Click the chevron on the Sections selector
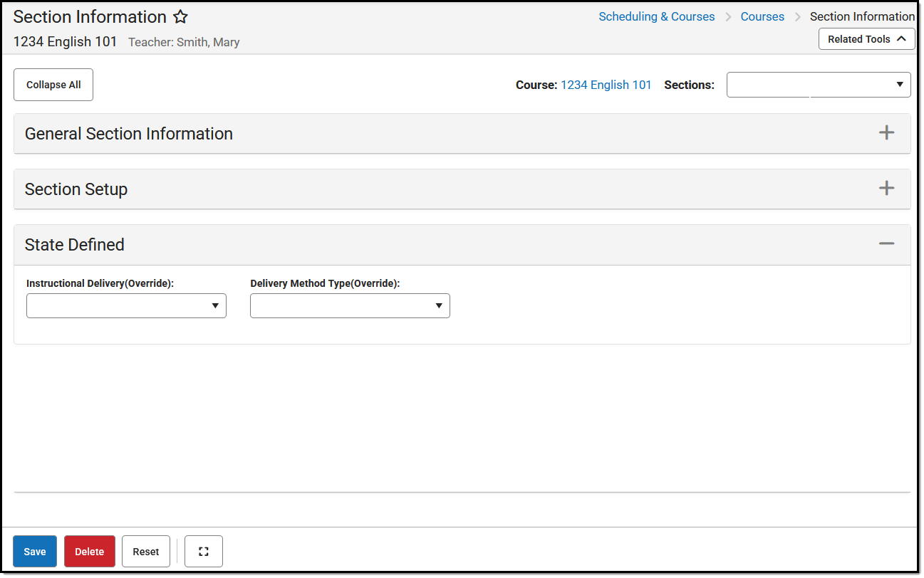924x578 pixels. pyautogui.click(x=899, y=84)
